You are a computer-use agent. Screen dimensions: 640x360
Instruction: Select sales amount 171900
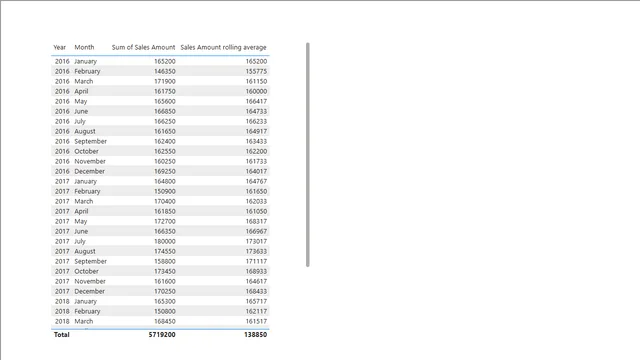(x=165, y=81)
